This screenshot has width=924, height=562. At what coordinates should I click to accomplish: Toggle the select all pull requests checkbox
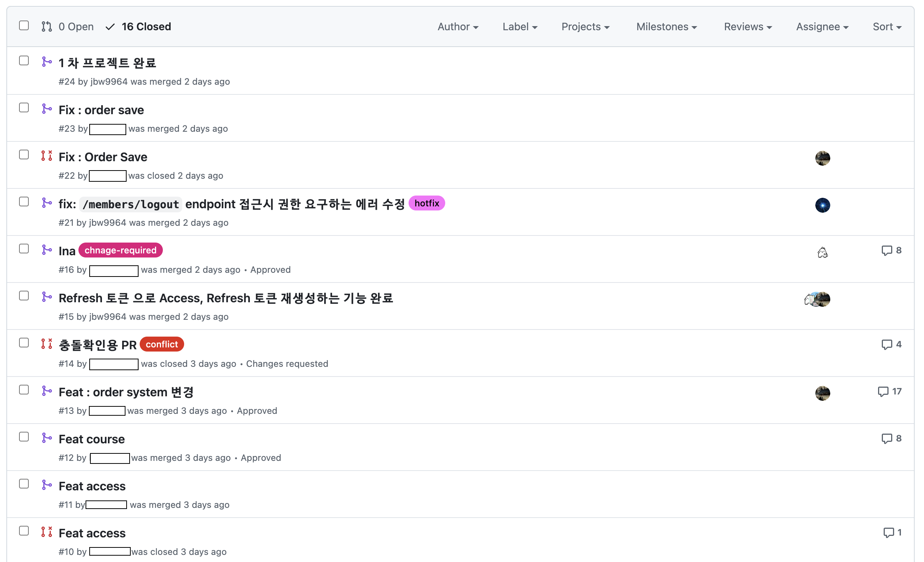[24, 26]
